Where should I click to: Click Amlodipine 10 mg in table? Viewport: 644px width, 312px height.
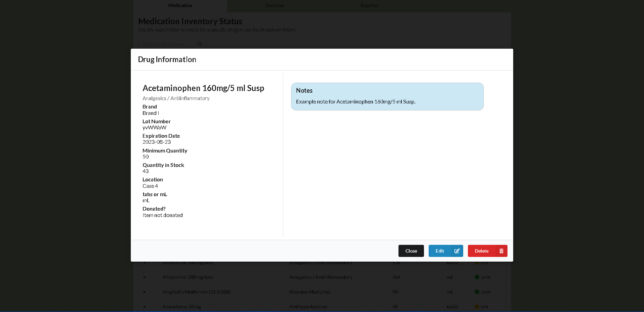click(182, 307)
